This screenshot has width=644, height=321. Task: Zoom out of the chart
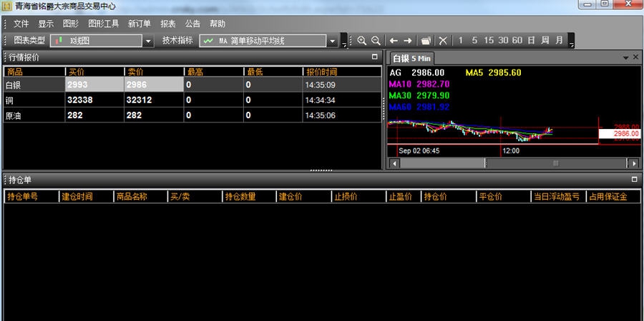pos(376,41)
